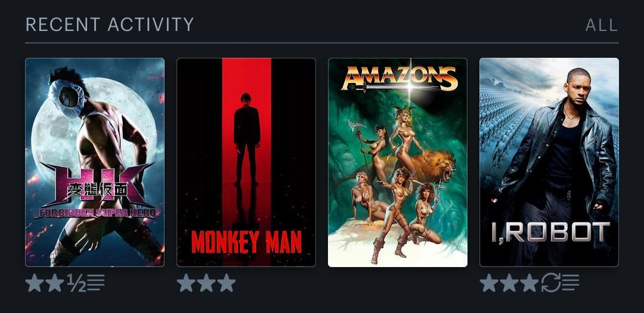Open the review icon under I, Robot
Image resolution: width=644 pixels, height=313 pixels.
[x=571, y=283]
